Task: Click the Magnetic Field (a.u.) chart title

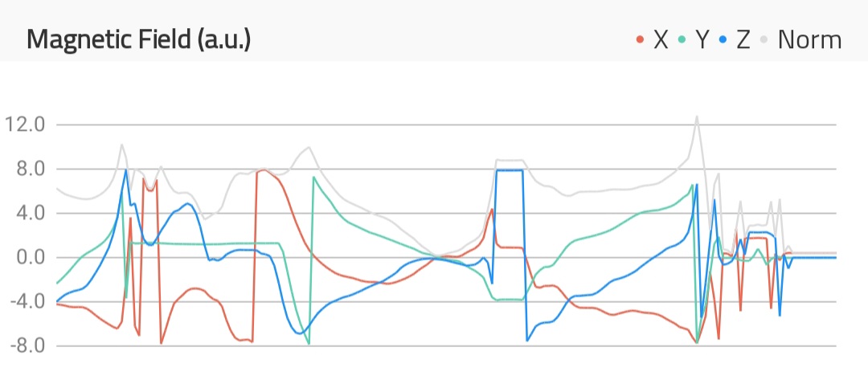Action: pos(138,39)
